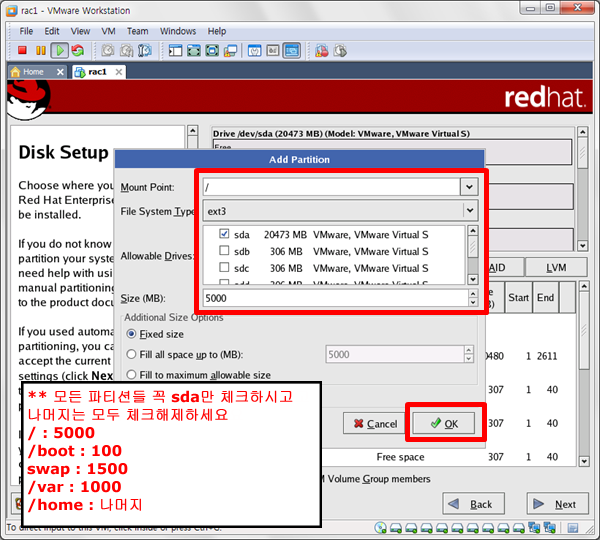The height and width of the screenshot is (540, 600).
Task: Click the drive diagram scrollbar thumb
Action: point(582,153)
